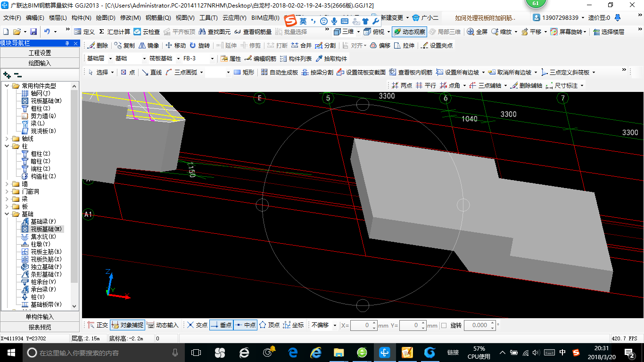The height and width of the screenshot is (362, 644).
Task: Open the 基础层 floor dropdown
Action: point(110,59)
